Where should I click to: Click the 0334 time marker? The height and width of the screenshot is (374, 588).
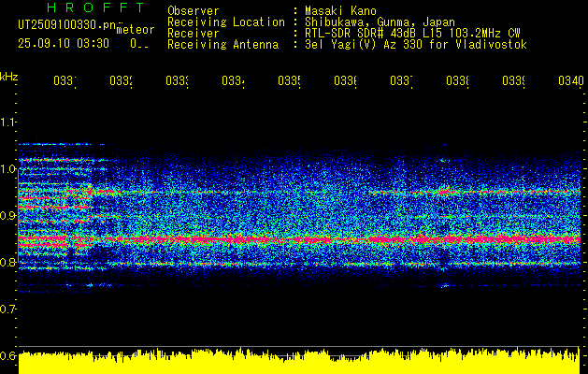click(234, 80)
